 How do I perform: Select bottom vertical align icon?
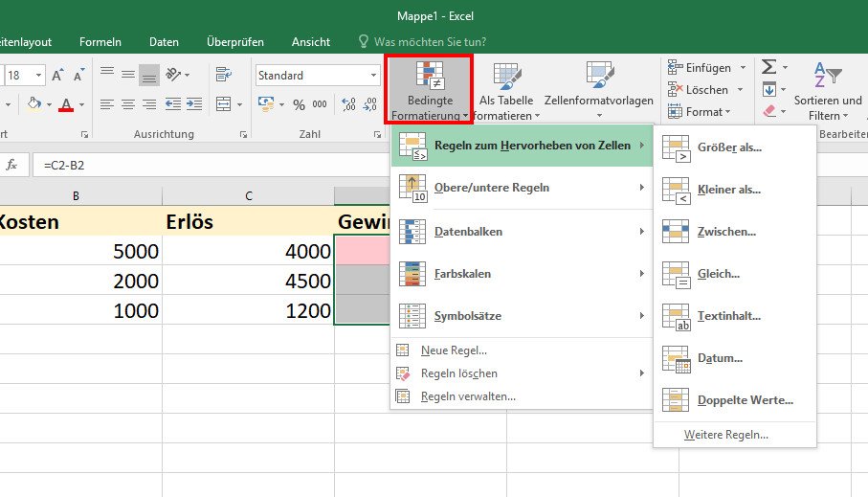[x=149, y=76]
